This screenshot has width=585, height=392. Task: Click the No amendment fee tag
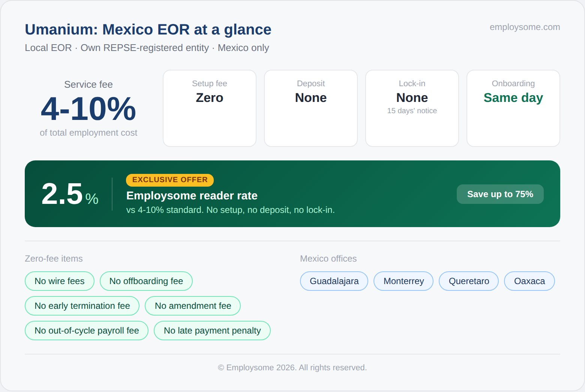(193, 306)
